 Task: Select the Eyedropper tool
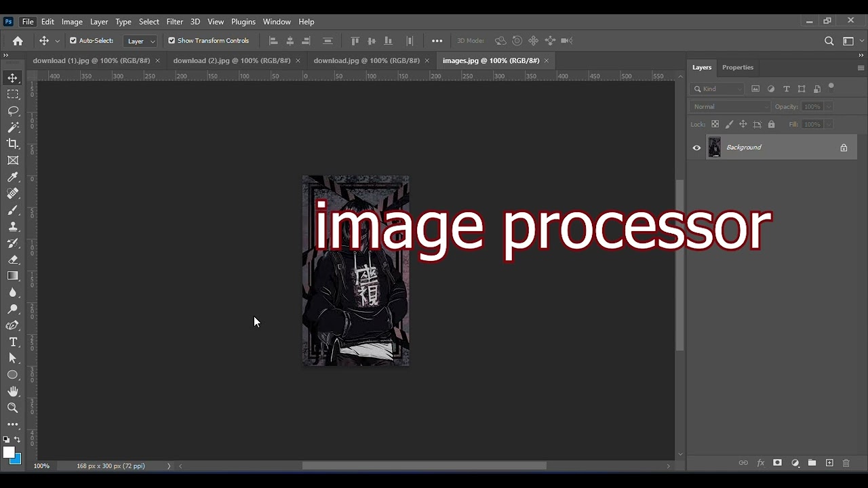pyautogui.click(x=13, y=177)
